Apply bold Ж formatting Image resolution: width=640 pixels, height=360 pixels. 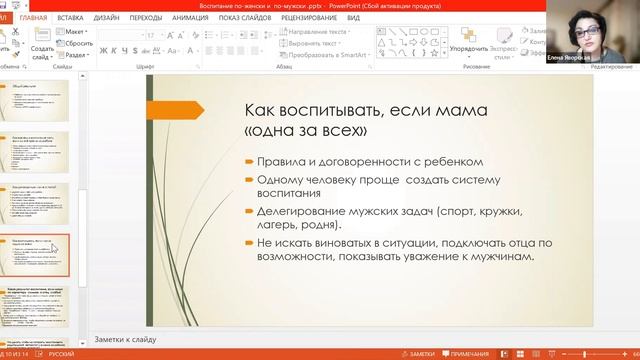(x=103, y=51)
